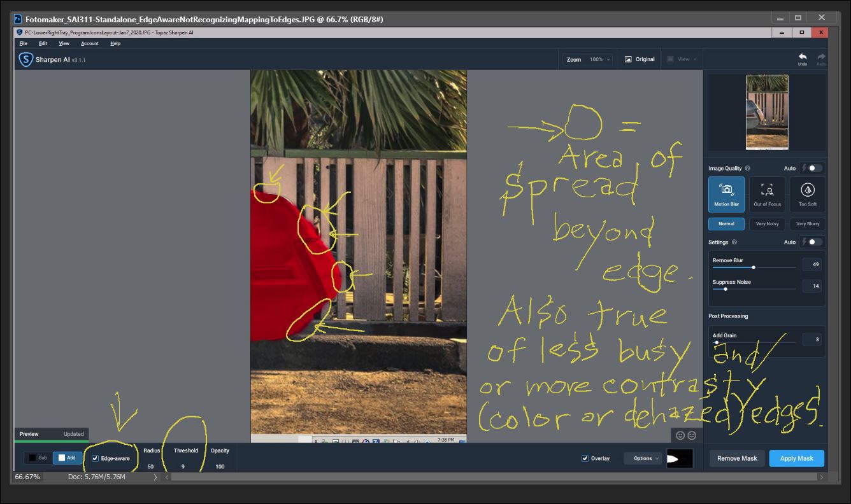Show the Original image view
851x504 pixels.
(640, 59)
